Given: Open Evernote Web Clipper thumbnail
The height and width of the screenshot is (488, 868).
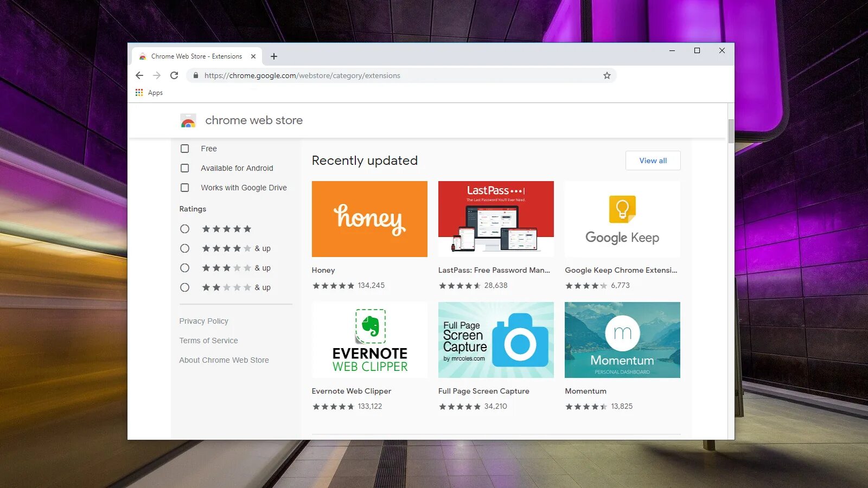Looking at the screenshot, I should (x=369, y=340).
